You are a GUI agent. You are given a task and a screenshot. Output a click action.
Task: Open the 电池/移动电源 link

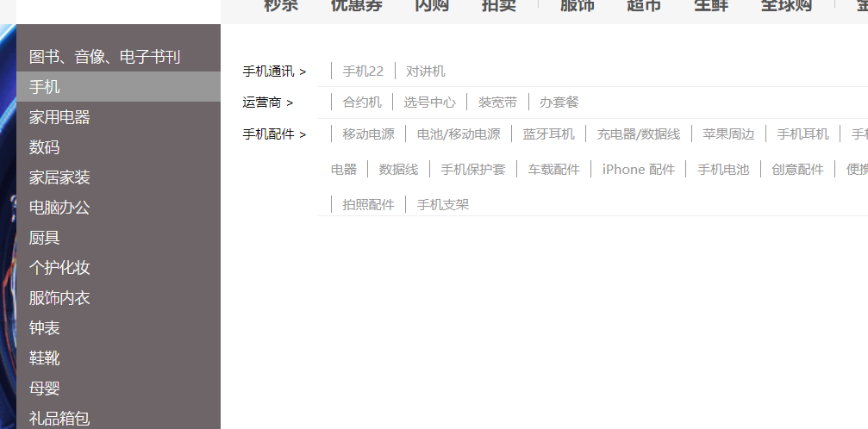pos(459,134)
